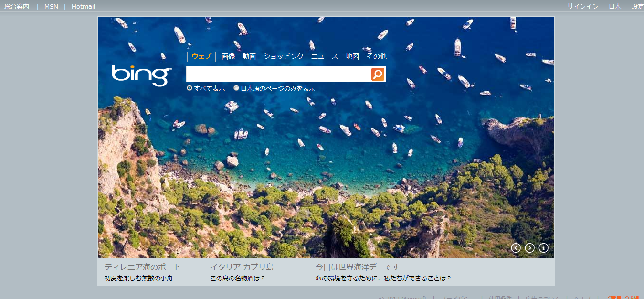Open the image info icon
The width and height of the screenshot is (644, 299).
click(543, 248)
